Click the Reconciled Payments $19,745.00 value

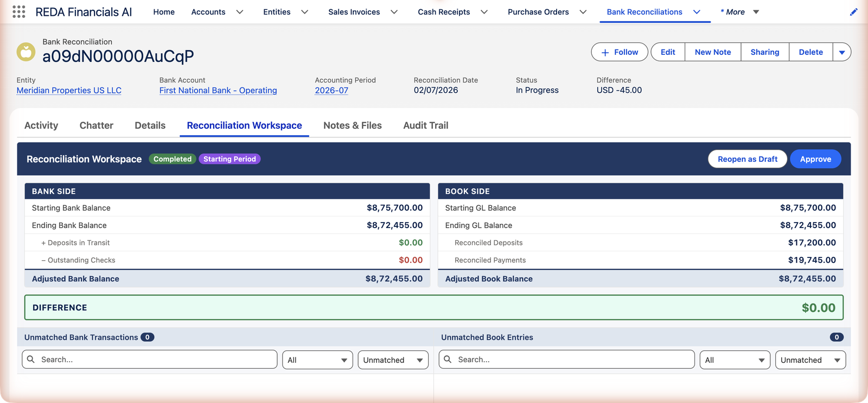pos(812,260)
